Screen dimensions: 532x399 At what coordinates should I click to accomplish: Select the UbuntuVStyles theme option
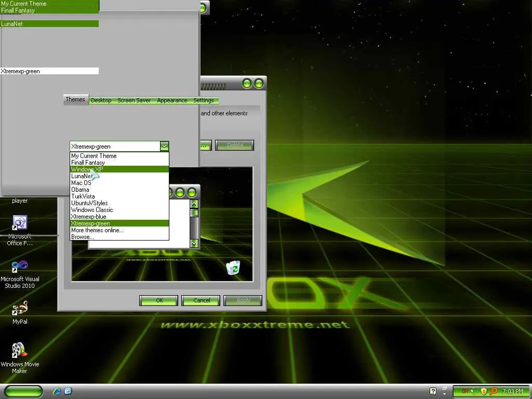[119, 203]
